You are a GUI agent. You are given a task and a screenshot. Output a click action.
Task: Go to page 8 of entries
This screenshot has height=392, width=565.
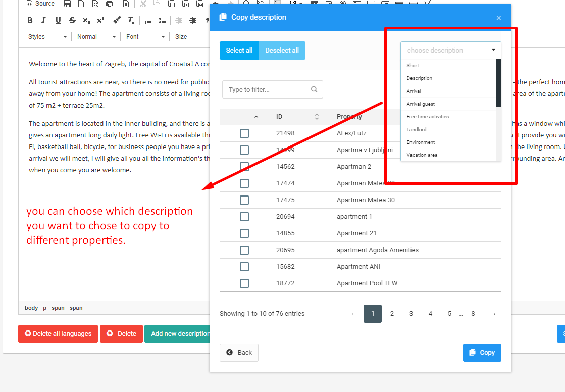pos(473,314)
